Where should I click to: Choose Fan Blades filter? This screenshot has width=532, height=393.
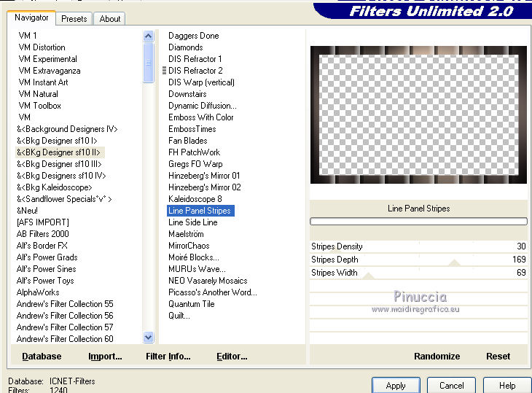coord(187,141)
